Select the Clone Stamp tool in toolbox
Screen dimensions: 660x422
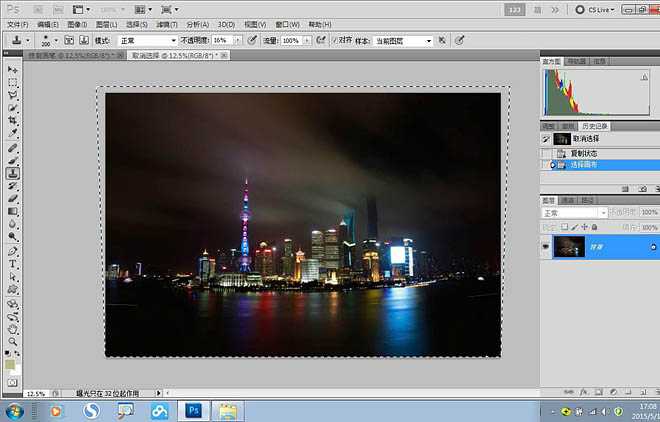coord(13,173)
